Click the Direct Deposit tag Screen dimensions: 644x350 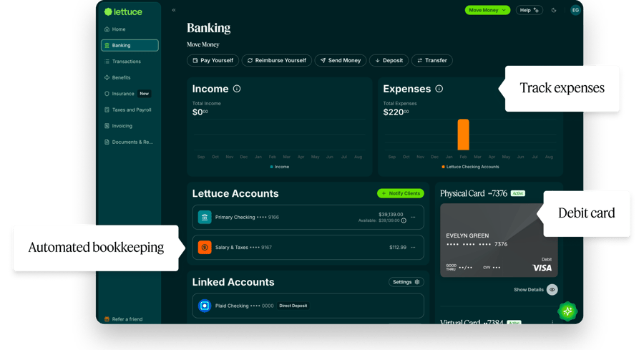coord(293,306)
